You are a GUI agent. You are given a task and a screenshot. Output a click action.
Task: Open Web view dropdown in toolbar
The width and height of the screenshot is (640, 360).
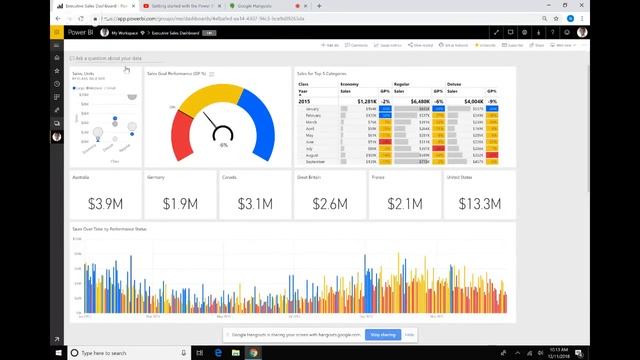click(x=563, y=45)
